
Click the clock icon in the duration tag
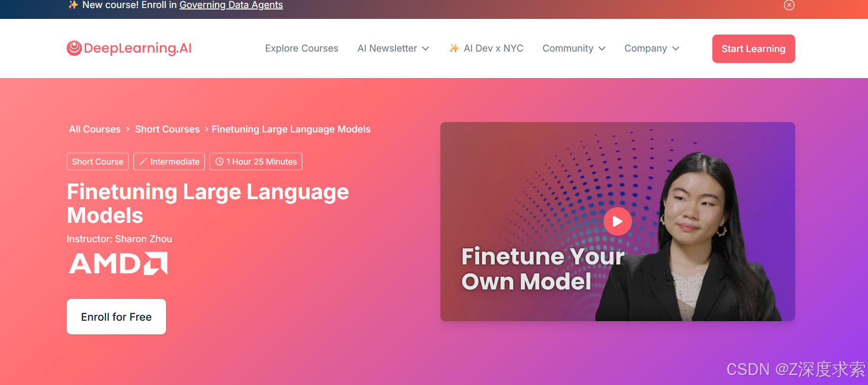coord(219,162)
